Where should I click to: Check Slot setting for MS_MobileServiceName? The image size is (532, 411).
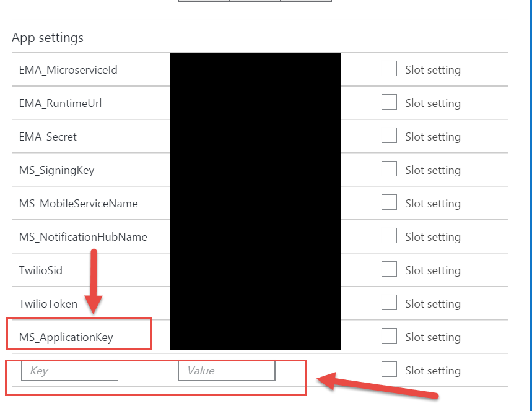(389, 202)
